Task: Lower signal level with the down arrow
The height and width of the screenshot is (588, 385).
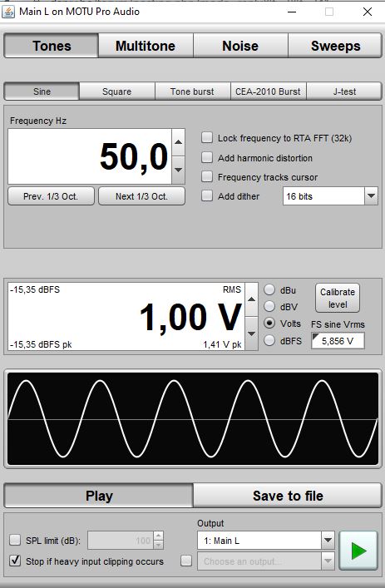Action: (x=252, y=334)
